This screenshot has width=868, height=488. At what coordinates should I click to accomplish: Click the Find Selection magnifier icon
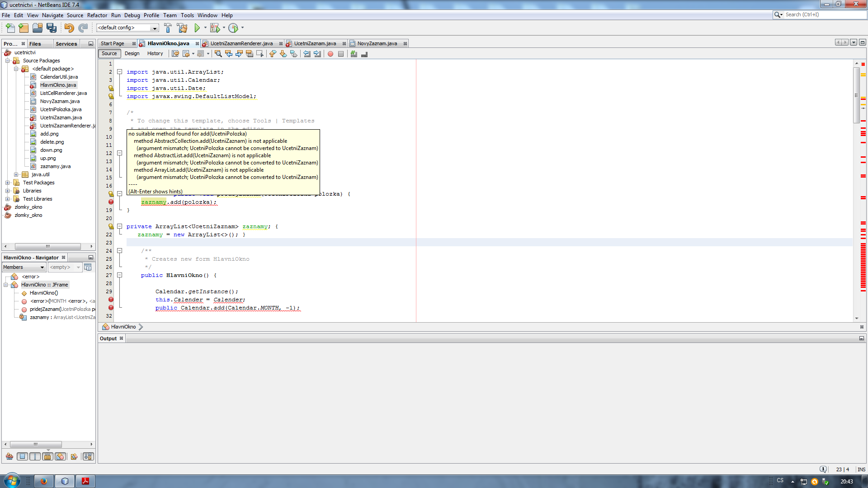pos(218,54)
